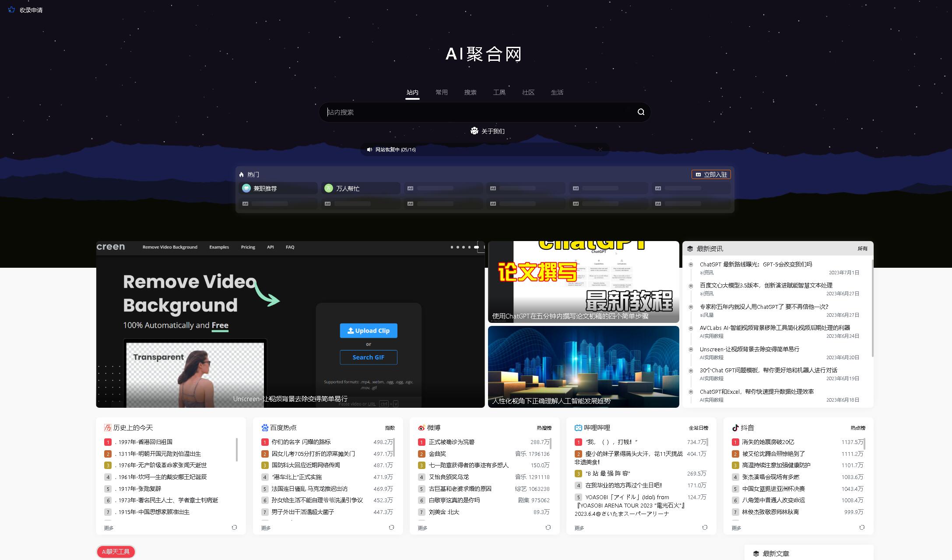Open article 30个Chat GPT问题模板
Image resolution: width=952 pixels, height=560 pixels.
tap(768, 370)
